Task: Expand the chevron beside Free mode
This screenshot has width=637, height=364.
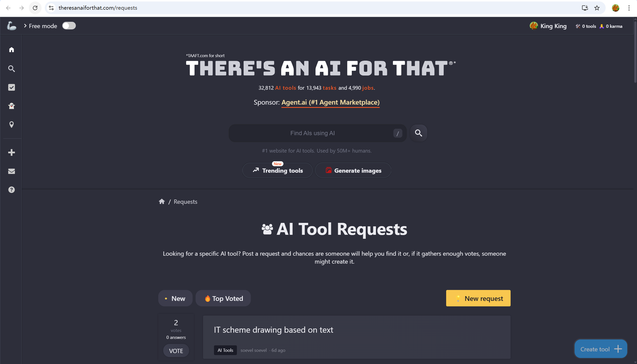Action: point(25,26)
